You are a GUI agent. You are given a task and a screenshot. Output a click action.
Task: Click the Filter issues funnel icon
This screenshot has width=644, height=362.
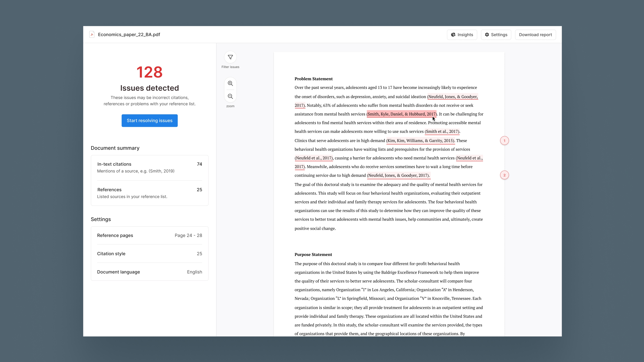[x=230, y=57]
